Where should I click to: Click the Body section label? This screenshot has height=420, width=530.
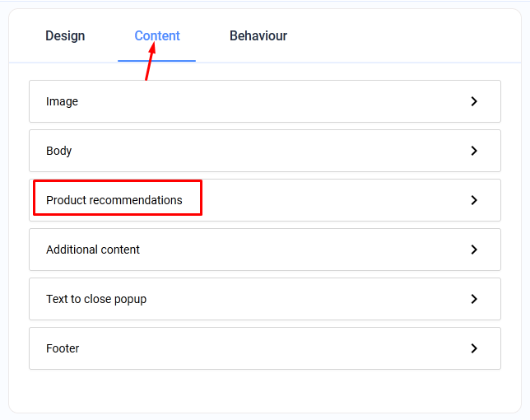click(59, 151)
